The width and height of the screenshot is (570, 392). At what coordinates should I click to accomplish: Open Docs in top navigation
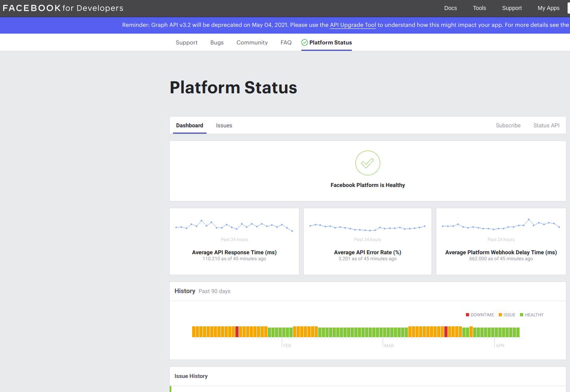coord(450,8)
